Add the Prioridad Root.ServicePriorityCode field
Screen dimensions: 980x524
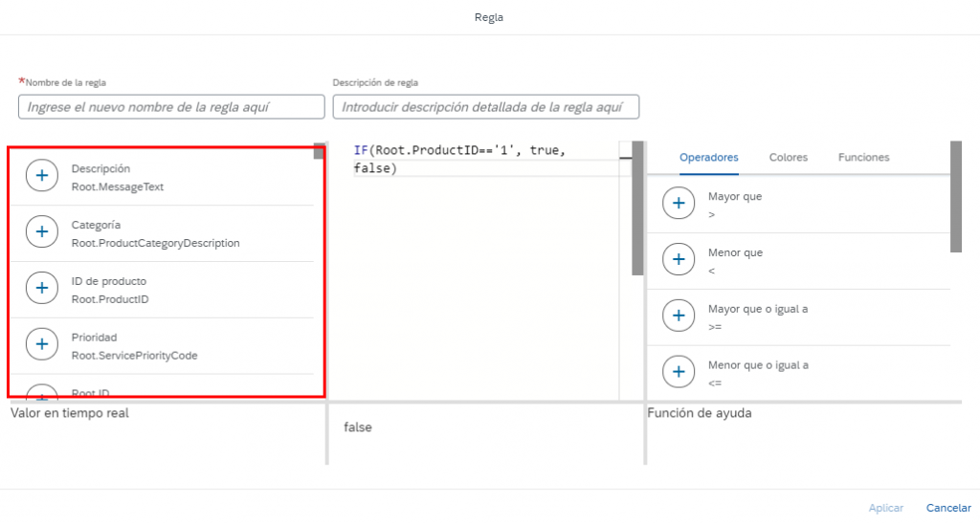pyautogui.click(x=42, y=345)
